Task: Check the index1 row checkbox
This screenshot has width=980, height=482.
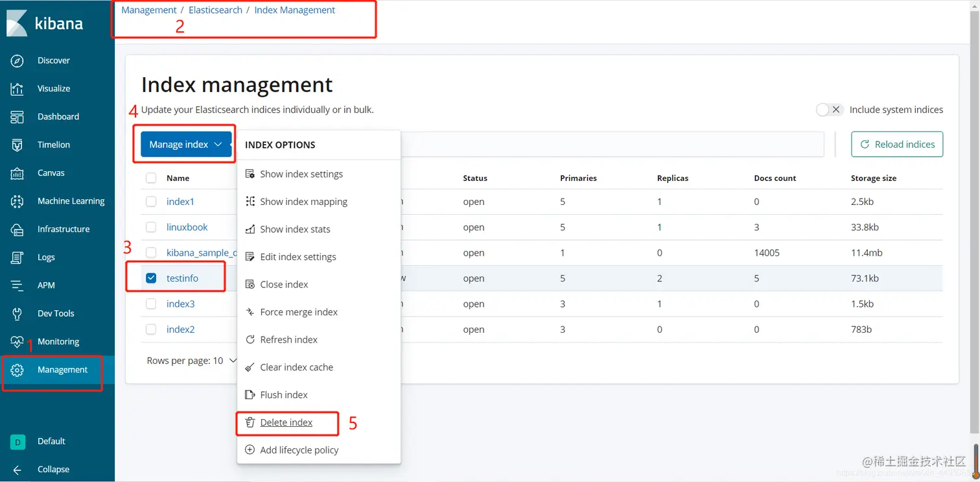Action: click(x=151, y=202)
